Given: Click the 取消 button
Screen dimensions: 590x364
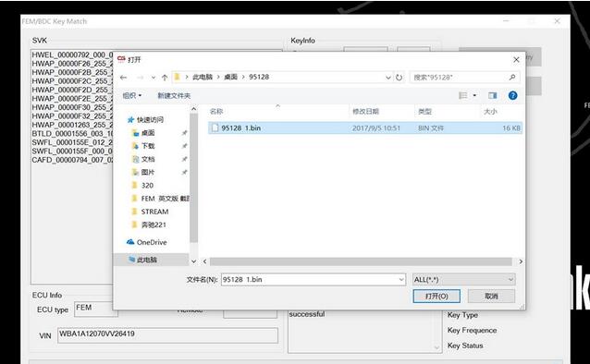Looking at the screenshot, I should point(491,296).
